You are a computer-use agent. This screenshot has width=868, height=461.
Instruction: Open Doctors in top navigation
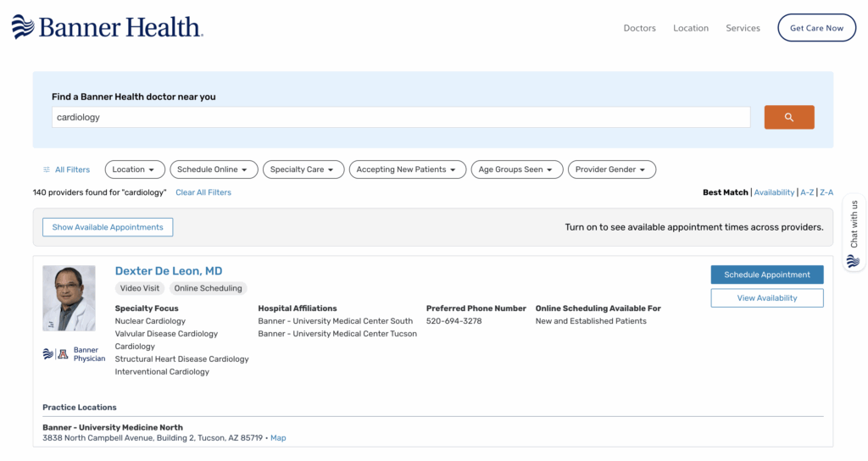[x=639, y=28]
